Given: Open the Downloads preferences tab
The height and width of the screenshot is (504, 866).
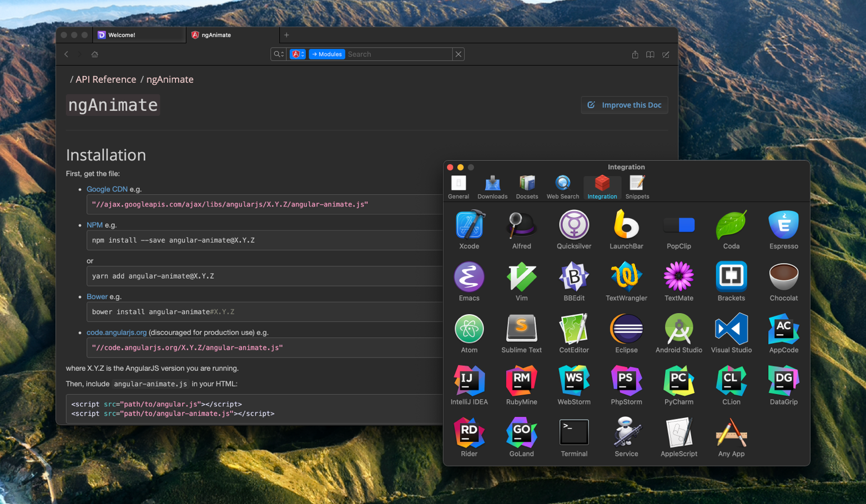Looking at the screenshot, I should 492,188.
